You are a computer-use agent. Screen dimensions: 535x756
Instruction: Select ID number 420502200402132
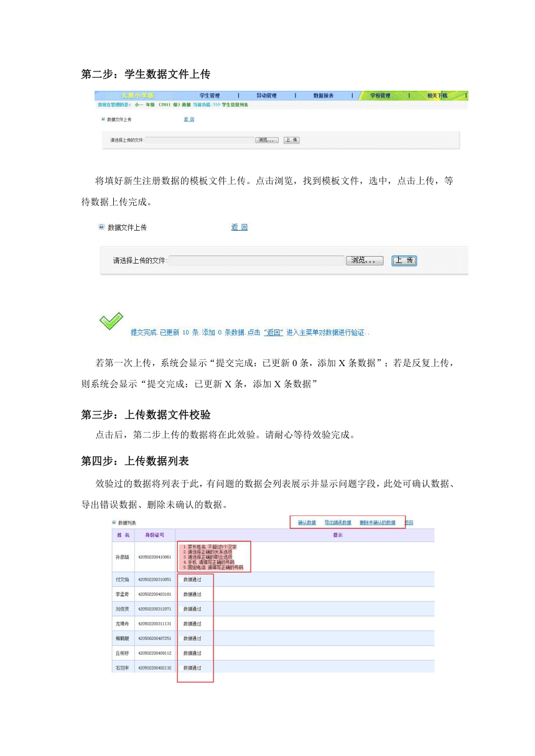click(x=155, y=668)
